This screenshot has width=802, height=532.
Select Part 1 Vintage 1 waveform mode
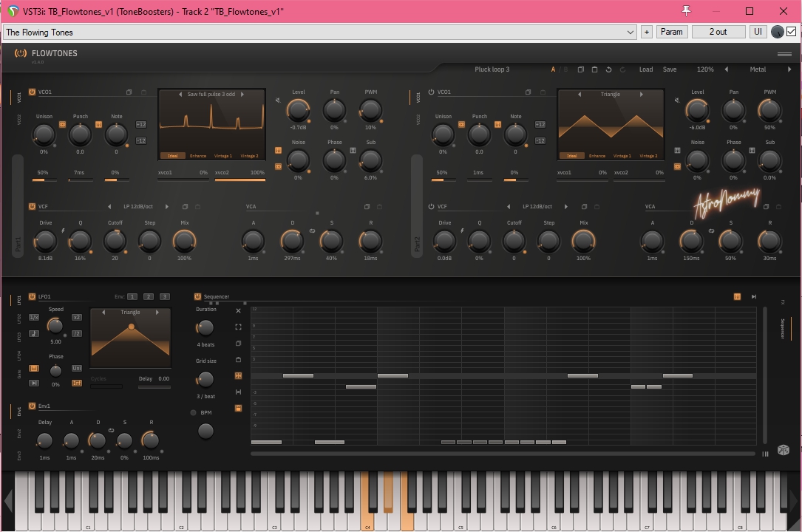[223, 156]
